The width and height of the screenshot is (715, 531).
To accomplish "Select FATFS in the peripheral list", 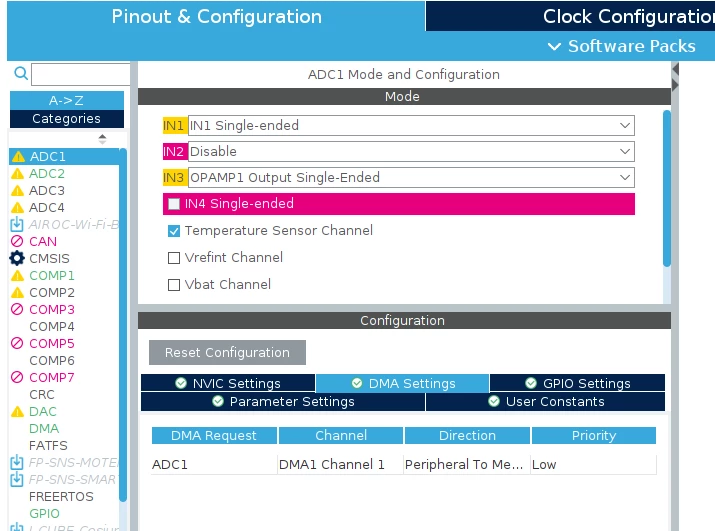I will [48, 445].
